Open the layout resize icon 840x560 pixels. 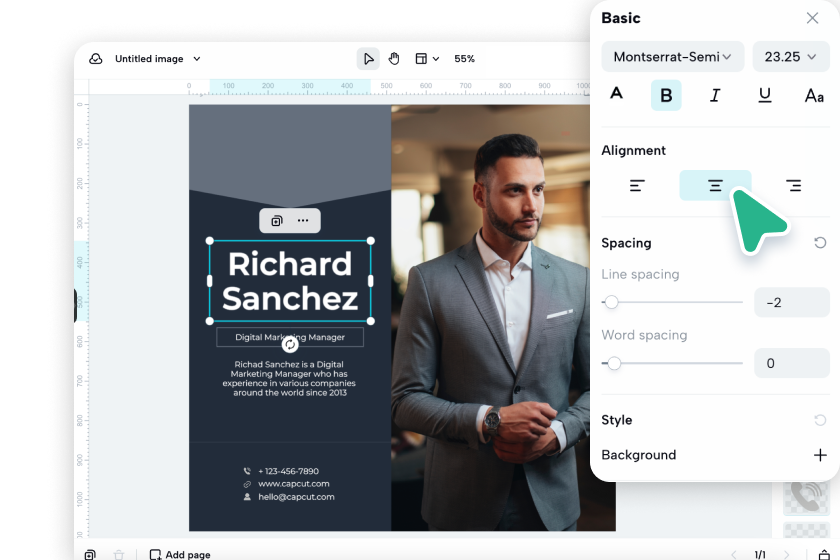point(421,59)
